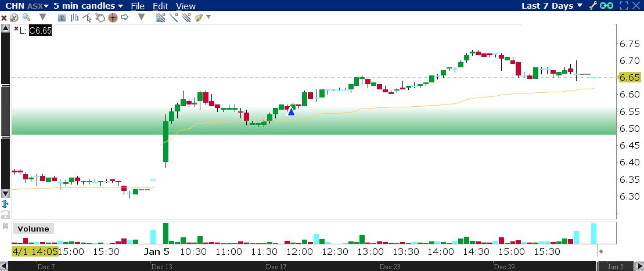Open the CHN ASX symbol dropdown

point(27,6)
